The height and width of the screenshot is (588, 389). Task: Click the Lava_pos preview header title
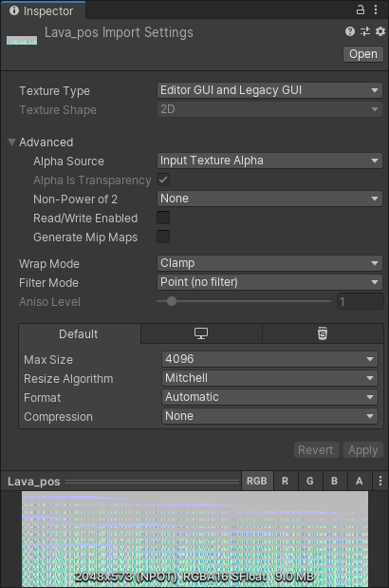[x=34, y=482]
